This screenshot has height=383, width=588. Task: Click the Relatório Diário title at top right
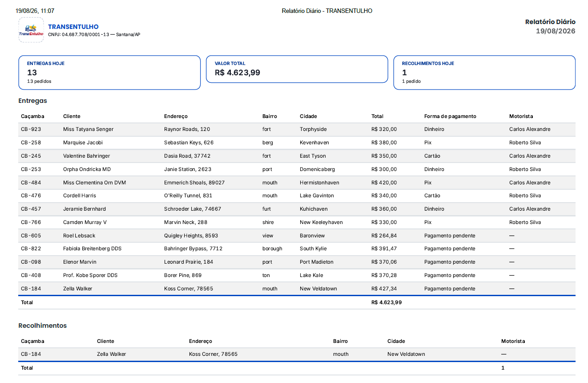[x=550, y=22]
